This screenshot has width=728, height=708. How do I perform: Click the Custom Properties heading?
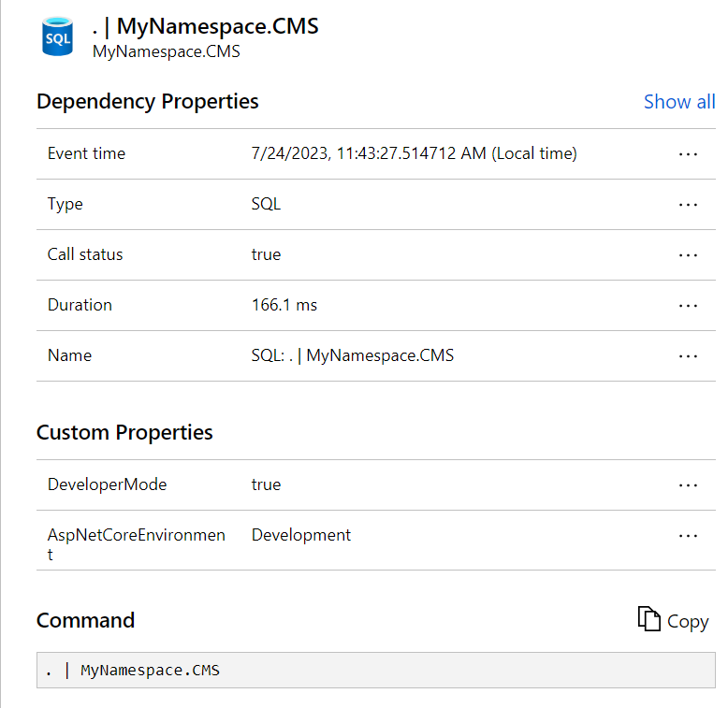coord(124,432)
